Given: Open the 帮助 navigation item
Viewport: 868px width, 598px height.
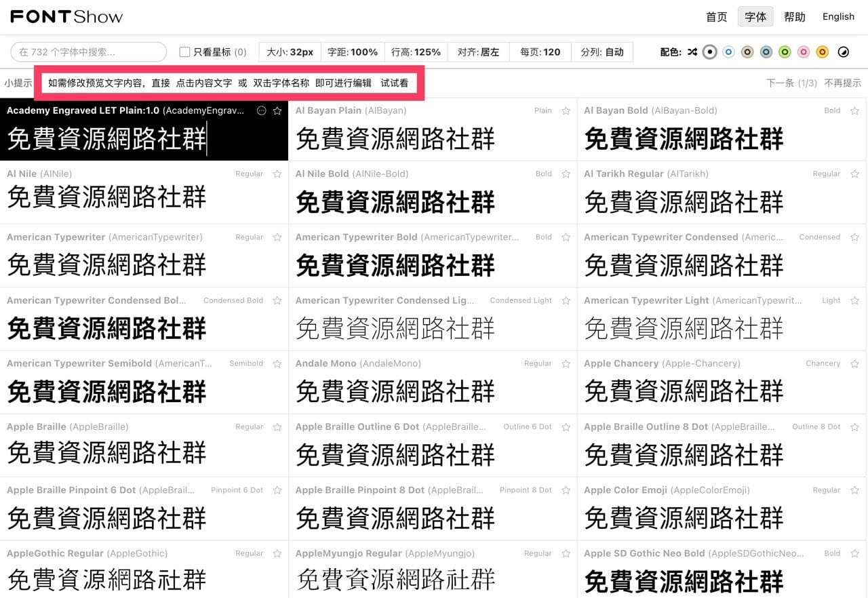Looking at the screenshot, I should (x=795, y=17).
